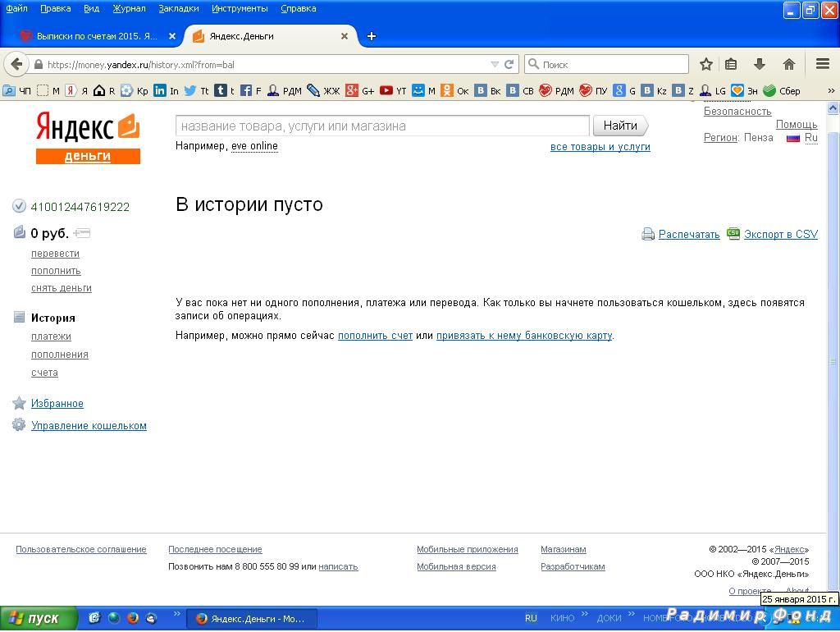Open the Facebook 'F' bookmark
Screen dimensions: 840x632
click(251, 90)
